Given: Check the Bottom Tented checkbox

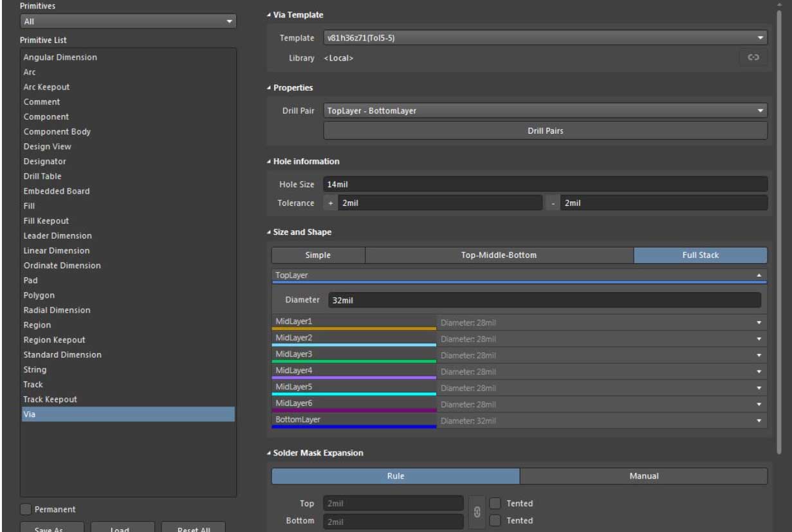Looking at the screenshot, I should (x=495, y=520).
